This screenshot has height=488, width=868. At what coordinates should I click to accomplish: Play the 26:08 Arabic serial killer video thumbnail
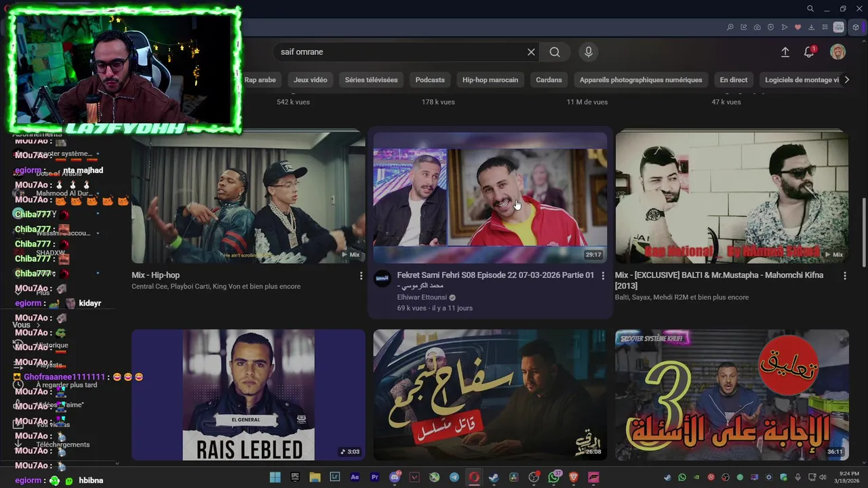pyautogui.click(x=490, y=395)
